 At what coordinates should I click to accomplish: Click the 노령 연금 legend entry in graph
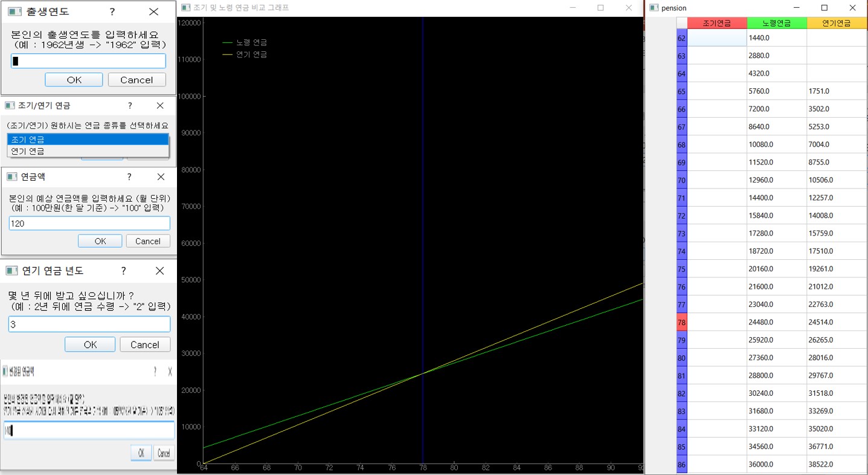coord(245,42)
